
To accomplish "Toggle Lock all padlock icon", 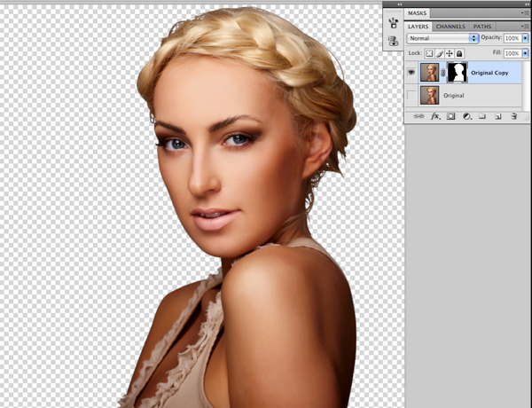I will coord(459,53).
